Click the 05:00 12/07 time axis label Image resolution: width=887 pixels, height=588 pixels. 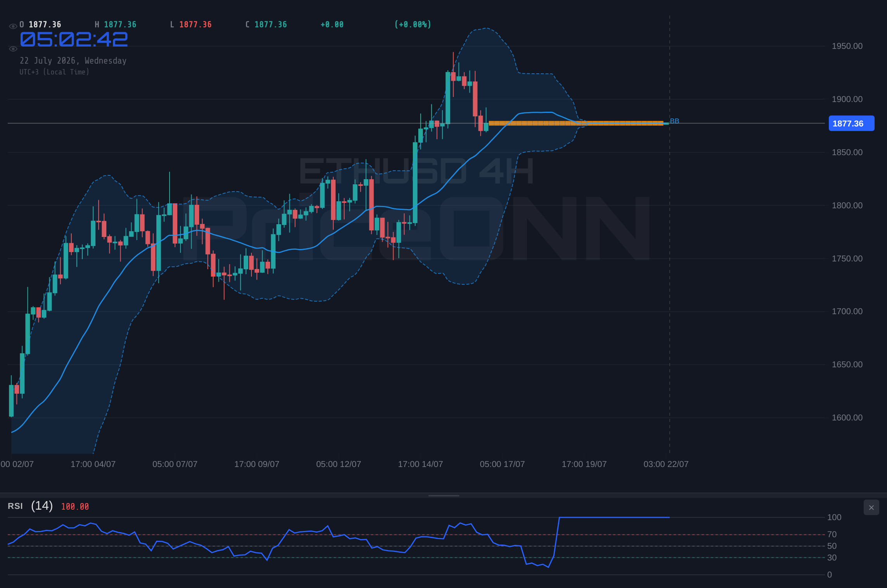(x=339, y=464)
